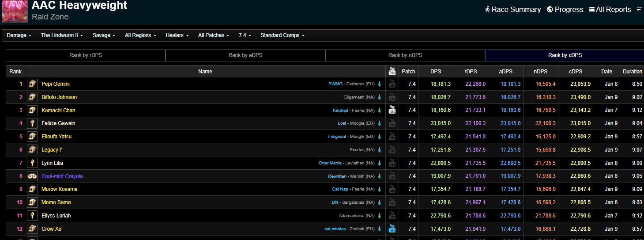644x240 pixels.
Task: Open the hamburger menu icon at top right
Action: (x=639, y=9)
